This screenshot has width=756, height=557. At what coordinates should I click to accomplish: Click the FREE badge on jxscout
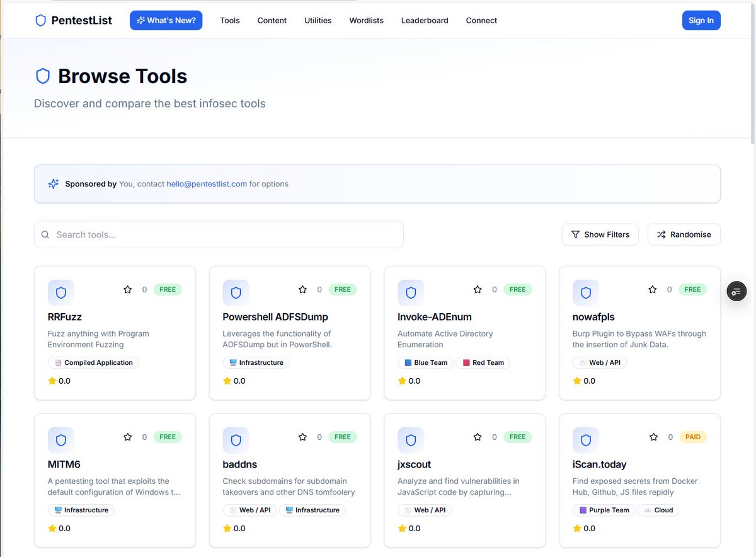point(517,437)
